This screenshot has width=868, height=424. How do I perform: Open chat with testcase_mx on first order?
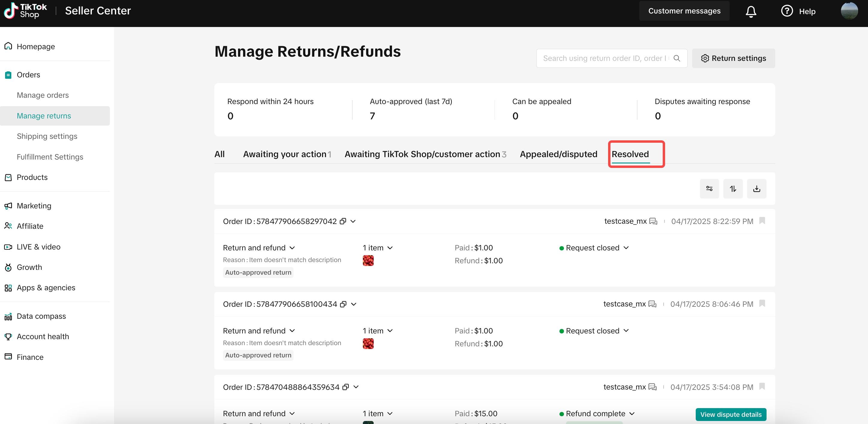[653, 221]
